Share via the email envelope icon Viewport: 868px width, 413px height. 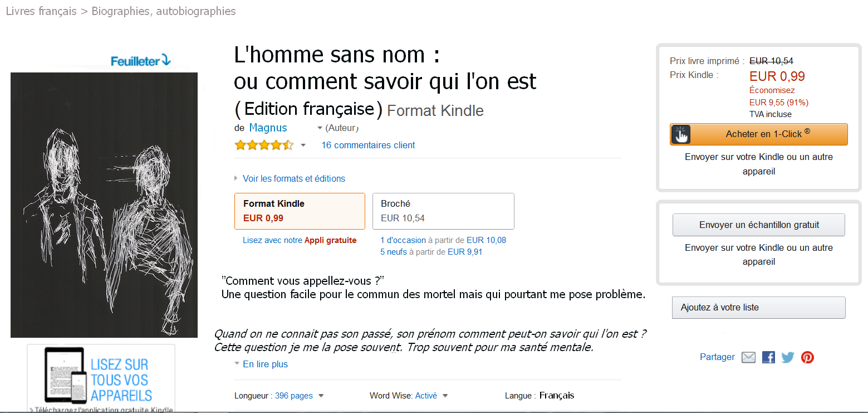click(748, 357)
